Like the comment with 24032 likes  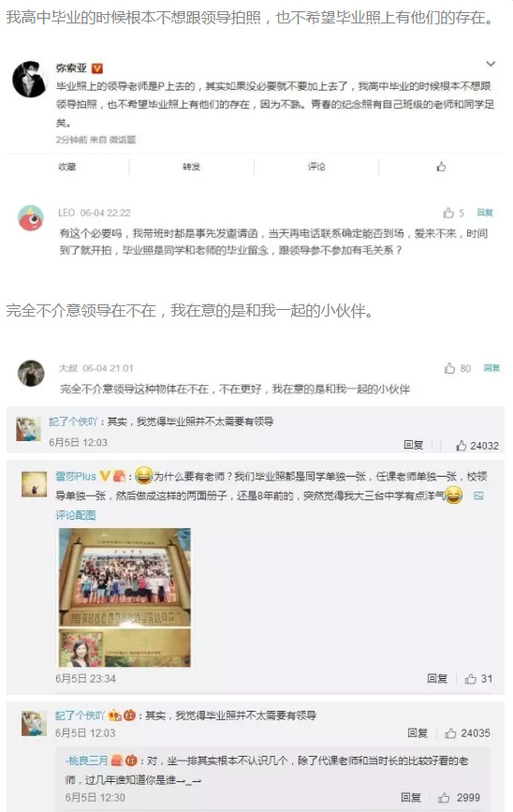click(477, 446)
